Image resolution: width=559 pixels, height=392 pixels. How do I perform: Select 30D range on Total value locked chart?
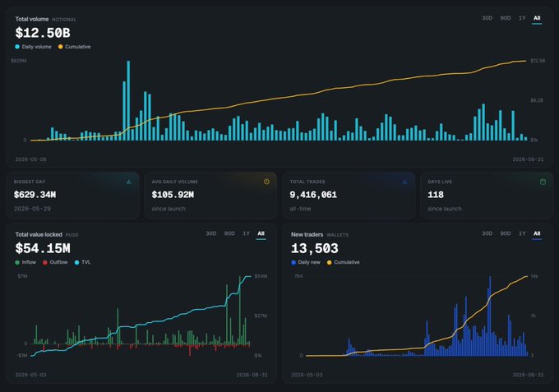pos(211,233)
